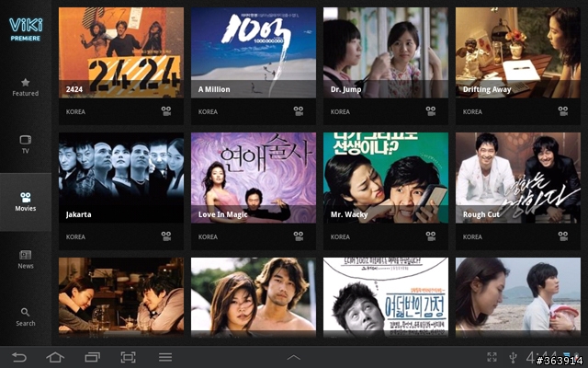Open the bottom-row poster of couple on beach
This screenshot has width=588, height=368.
point(518,297)
